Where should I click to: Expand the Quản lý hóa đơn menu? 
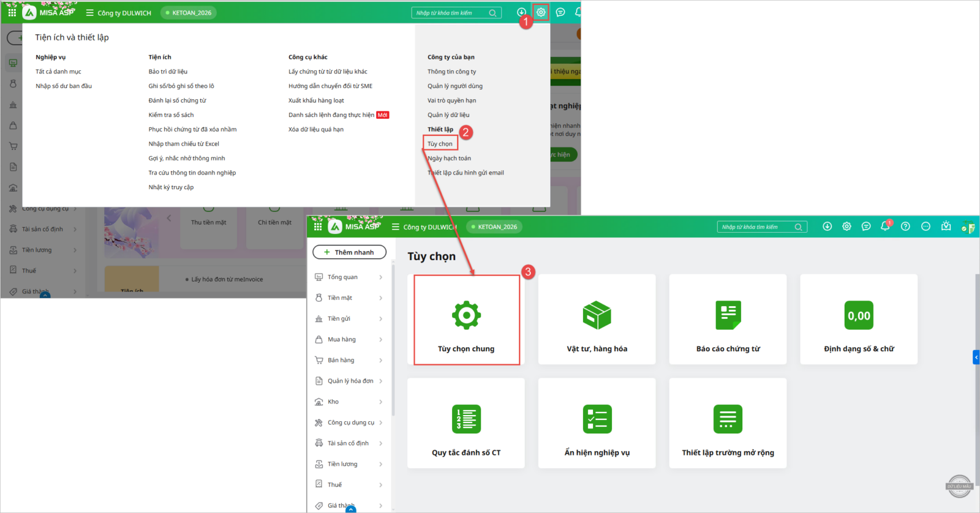(349, 381)
